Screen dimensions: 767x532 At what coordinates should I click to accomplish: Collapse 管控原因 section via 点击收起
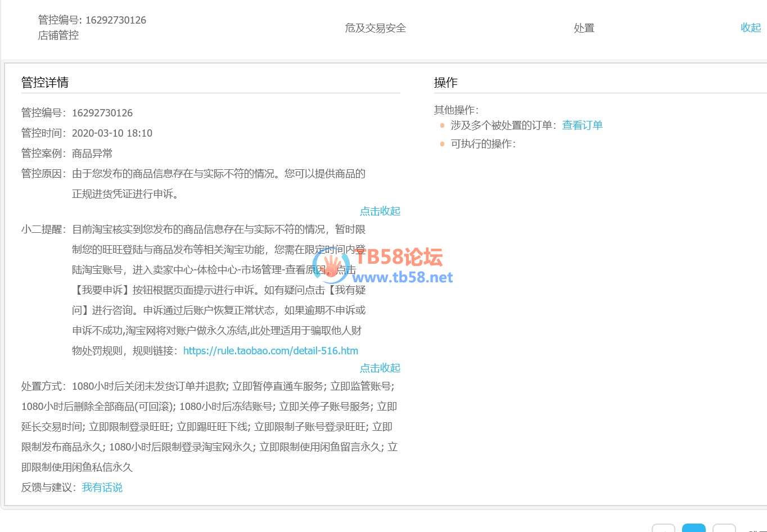380,211
